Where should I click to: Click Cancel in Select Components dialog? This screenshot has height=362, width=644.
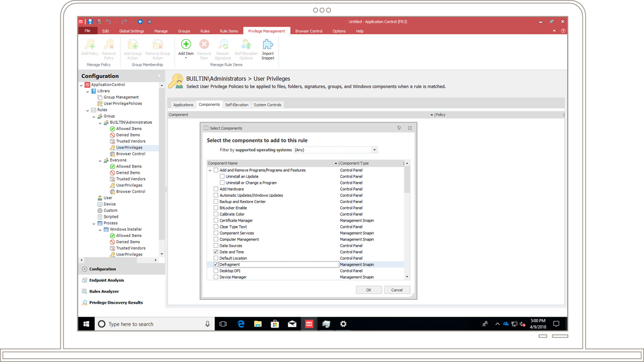click(x=397, y=290)
